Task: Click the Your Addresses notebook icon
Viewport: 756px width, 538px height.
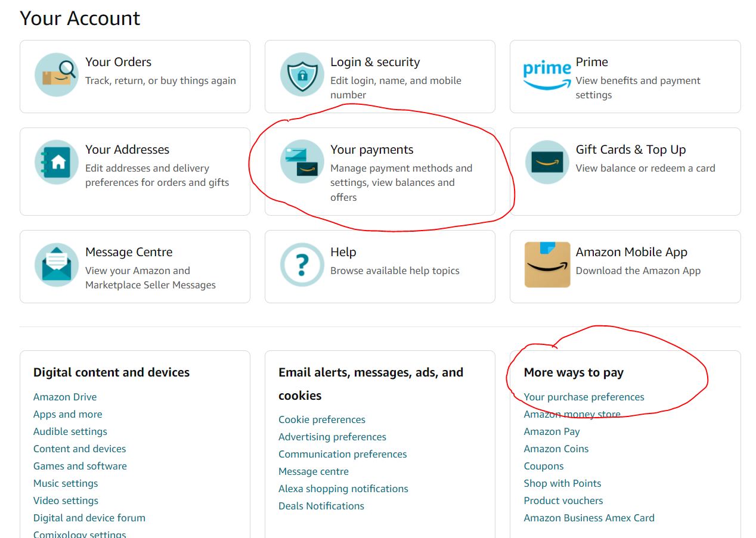Action: [x=57, y=162]
